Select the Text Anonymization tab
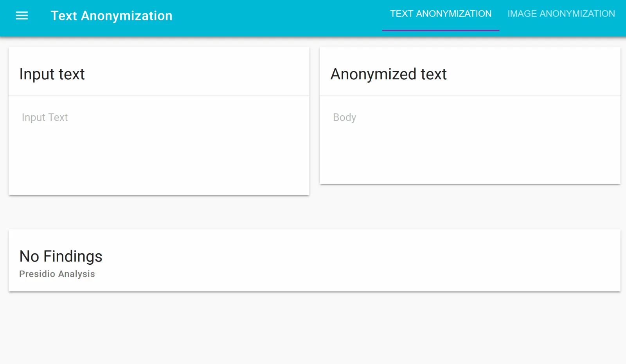Screen dimensions: 626x364 click(441, 14)
